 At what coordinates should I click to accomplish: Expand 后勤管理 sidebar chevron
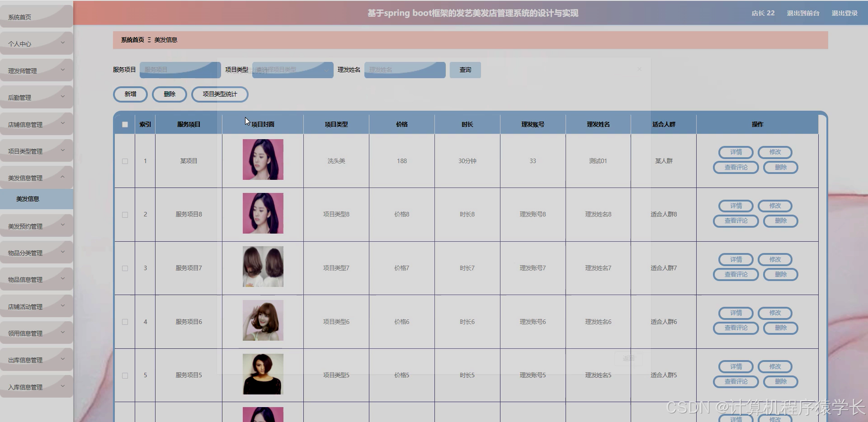[x=63, y=96]
